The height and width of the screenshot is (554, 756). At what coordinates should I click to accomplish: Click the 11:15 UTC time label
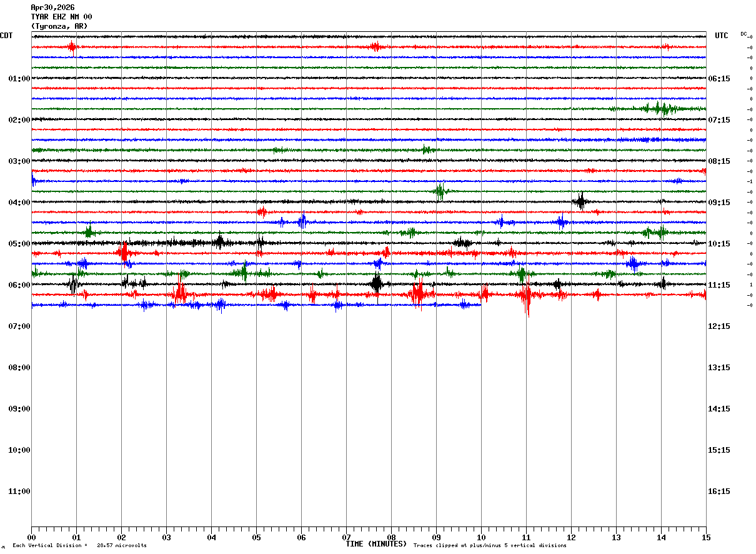pyautogui.click(x=720, y=285)
